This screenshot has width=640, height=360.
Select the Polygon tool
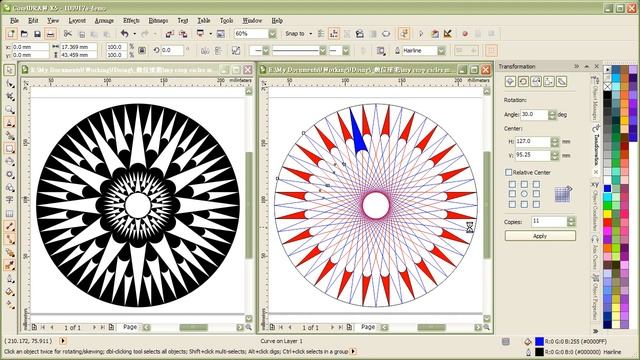[x=10, y=175]
